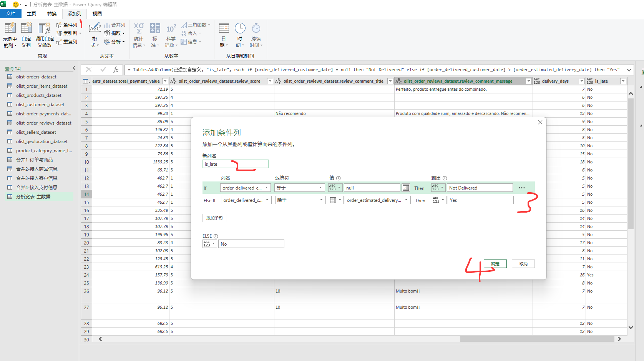The height and width of the screenshot is (361, 644).
Task: Click the 添加子句 (Add Clause) button
Action: click(x=214, y=218)
